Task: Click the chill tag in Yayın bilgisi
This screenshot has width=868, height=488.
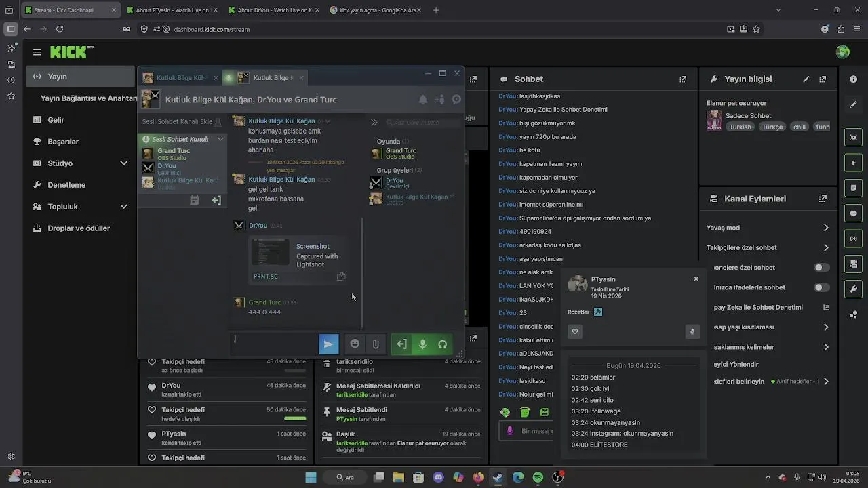Action: coord(800,127)
